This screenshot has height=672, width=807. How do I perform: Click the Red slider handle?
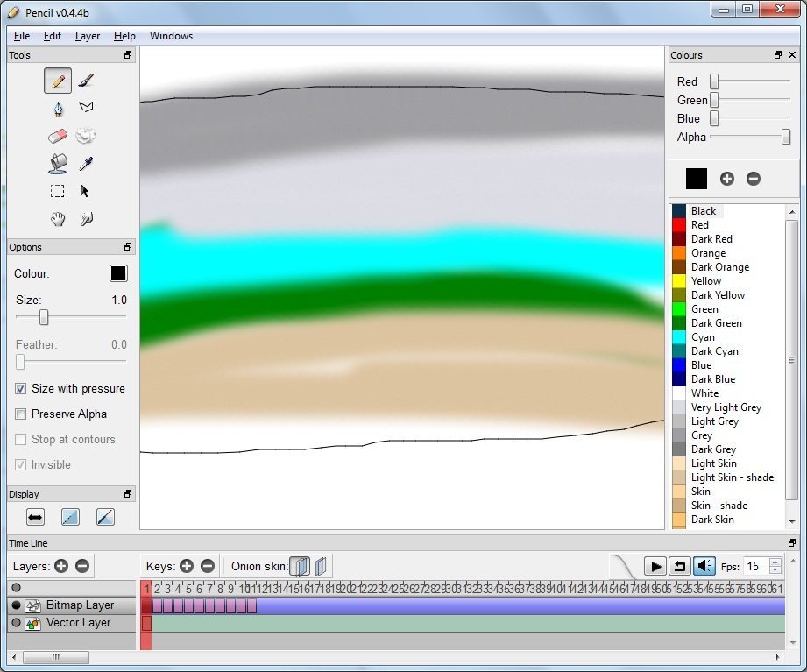pyautogui.click(x=714, y=81)
